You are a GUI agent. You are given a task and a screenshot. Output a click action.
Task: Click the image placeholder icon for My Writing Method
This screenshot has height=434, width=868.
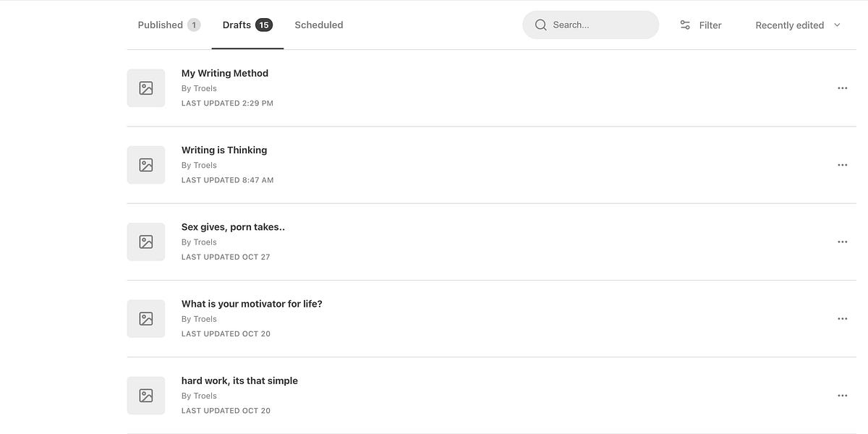(x=145, y=87)
